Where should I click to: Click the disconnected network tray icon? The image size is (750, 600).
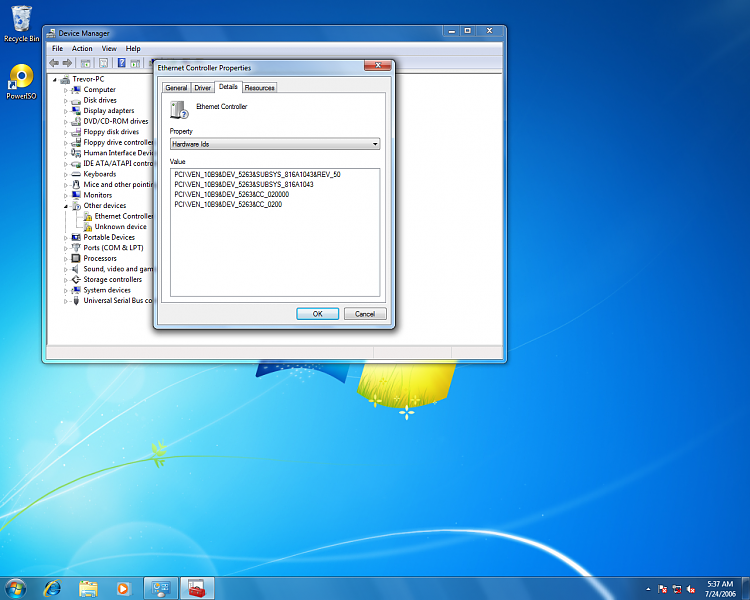(x=677, y=589)
